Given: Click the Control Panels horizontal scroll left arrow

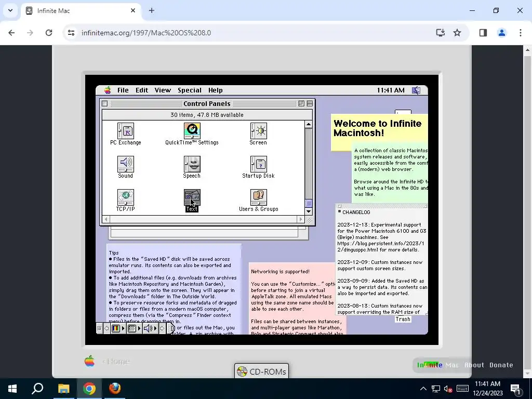Looking at the screenshot, I should tap(106, 219).
